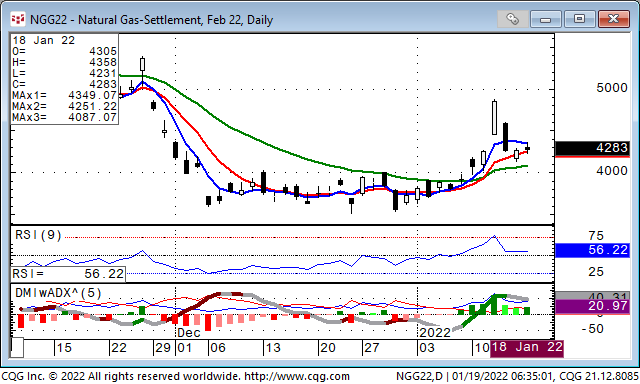Click the 25 RSI scale label

[x=596, y=272]
